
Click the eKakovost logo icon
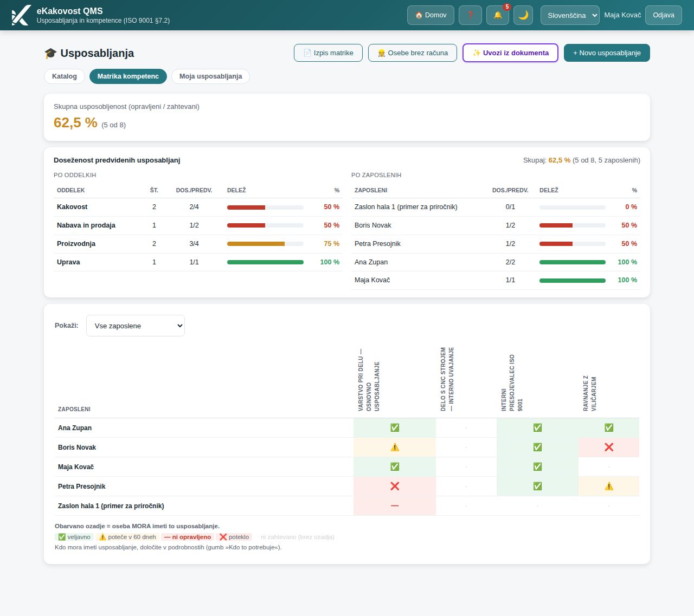pos(21,15)
